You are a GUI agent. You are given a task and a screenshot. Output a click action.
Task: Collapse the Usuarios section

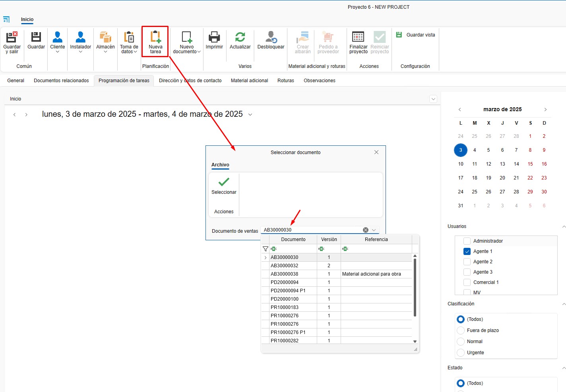pyautogui.click(x=564, y=226)
